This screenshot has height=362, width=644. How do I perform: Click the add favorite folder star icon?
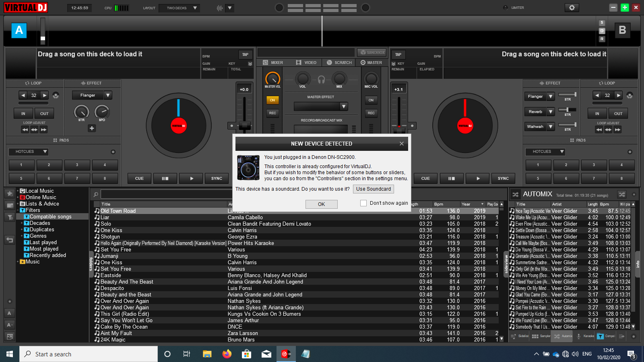[x=10, y=193]
